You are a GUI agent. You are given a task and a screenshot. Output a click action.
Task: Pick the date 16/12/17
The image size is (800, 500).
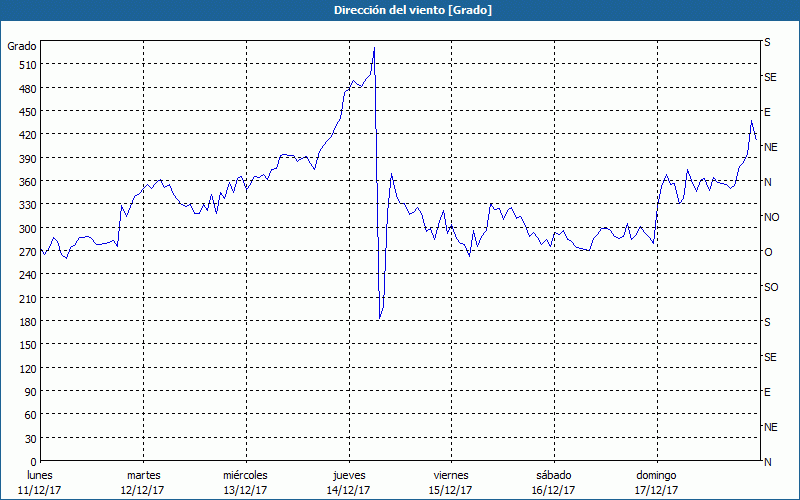tap(554, 491)
